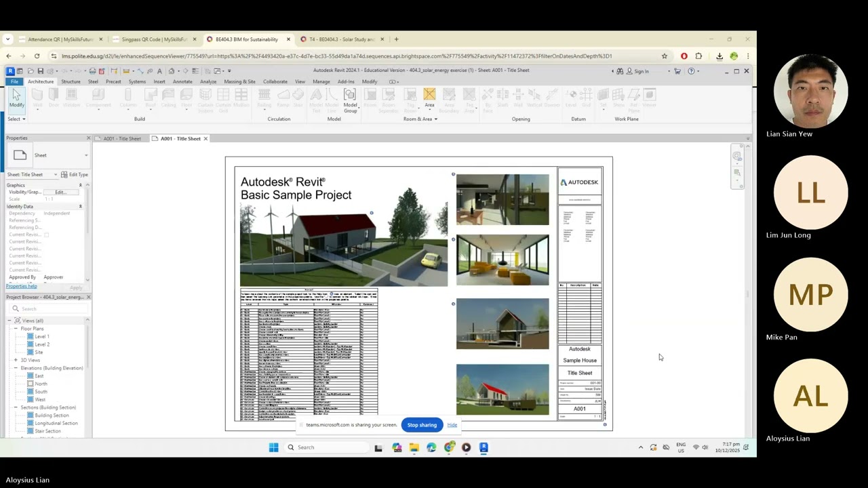Collapse the Views (all) tree node
Screen dimensions: 868x488
pyautogui.click(x=10, y=321)
